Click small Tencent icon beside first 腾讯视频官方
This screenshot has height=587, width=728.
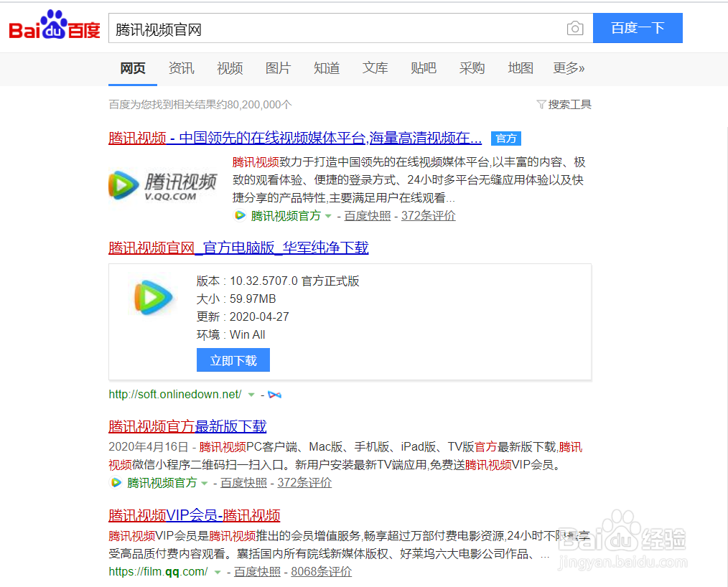coord(240,216)
